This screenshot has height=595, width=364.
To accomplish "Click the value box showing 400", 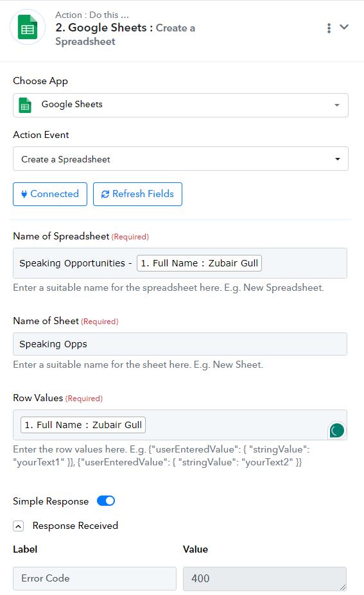I will click(264, 578).
